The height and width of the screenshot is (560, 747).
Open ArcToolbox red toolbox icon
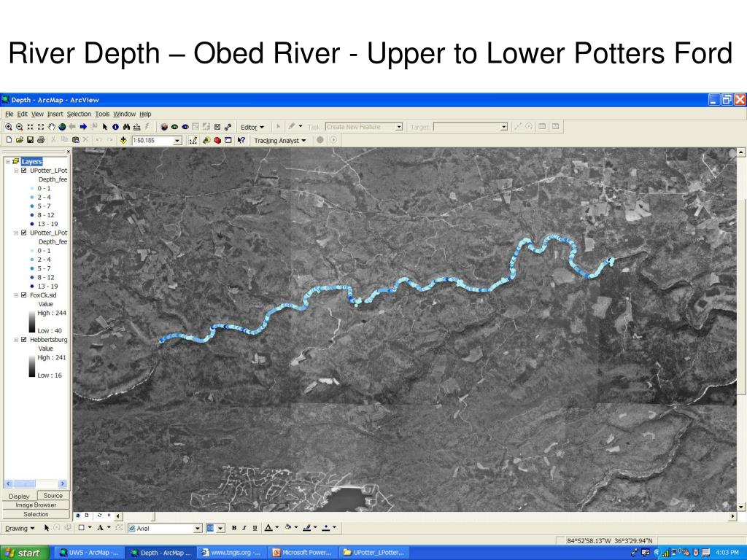click(x=217, y=140)
